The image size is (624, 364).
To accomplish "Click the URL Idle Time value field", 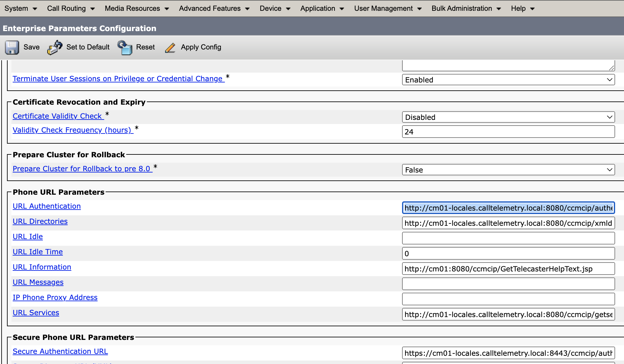I will tap(508, 253).
